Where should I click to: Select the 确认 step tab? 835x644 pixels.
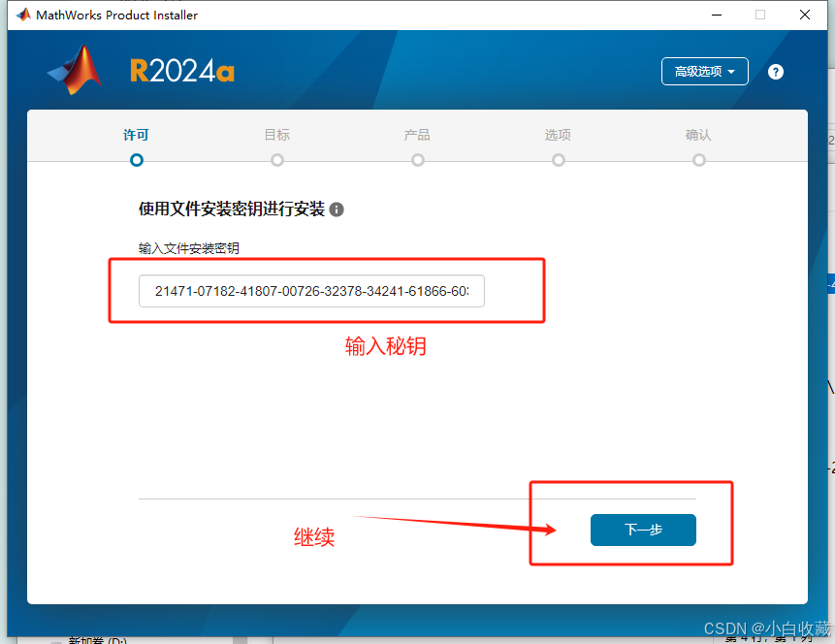(698, 135)
